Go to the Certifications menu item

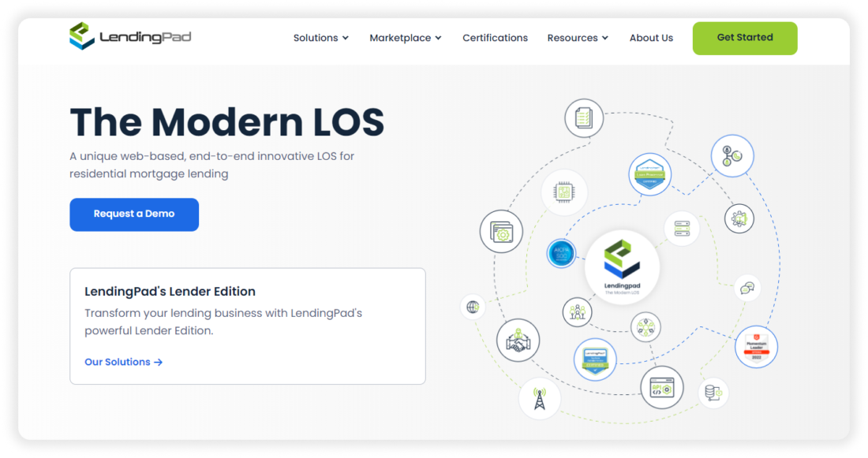tap(495, 38)
